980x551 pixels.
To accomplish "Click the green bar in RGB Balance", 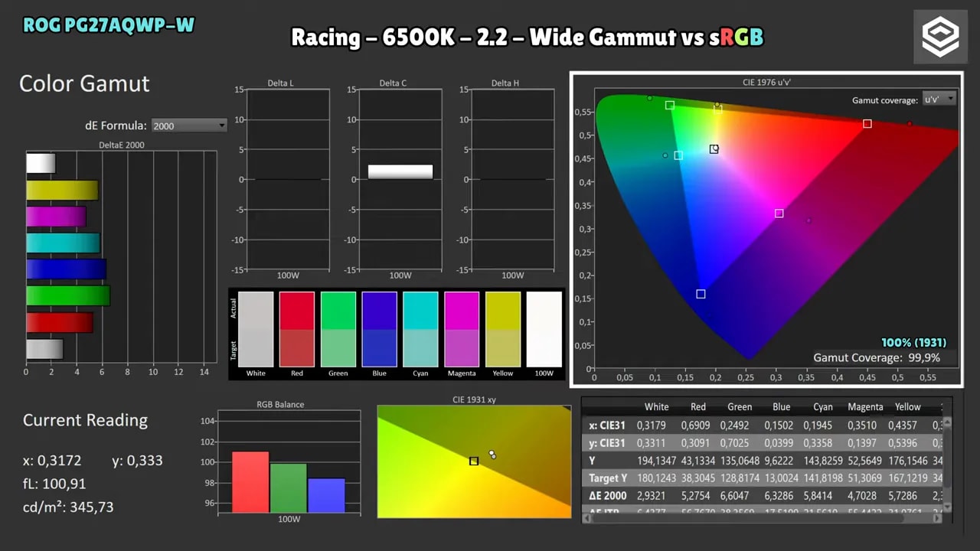I will [289, 487].
